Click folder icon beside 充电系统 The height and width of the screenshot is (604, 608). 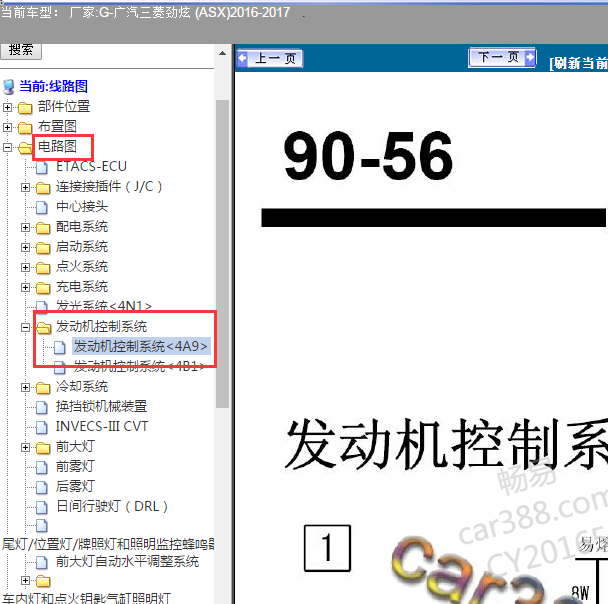click(43, 288)
